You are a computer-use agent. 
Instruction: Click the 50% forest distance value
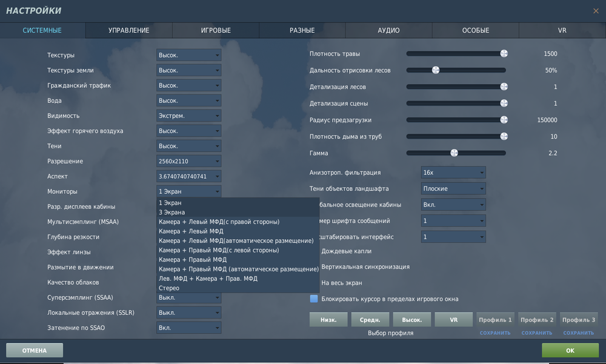pyautogui.click(x=551, y=70)
